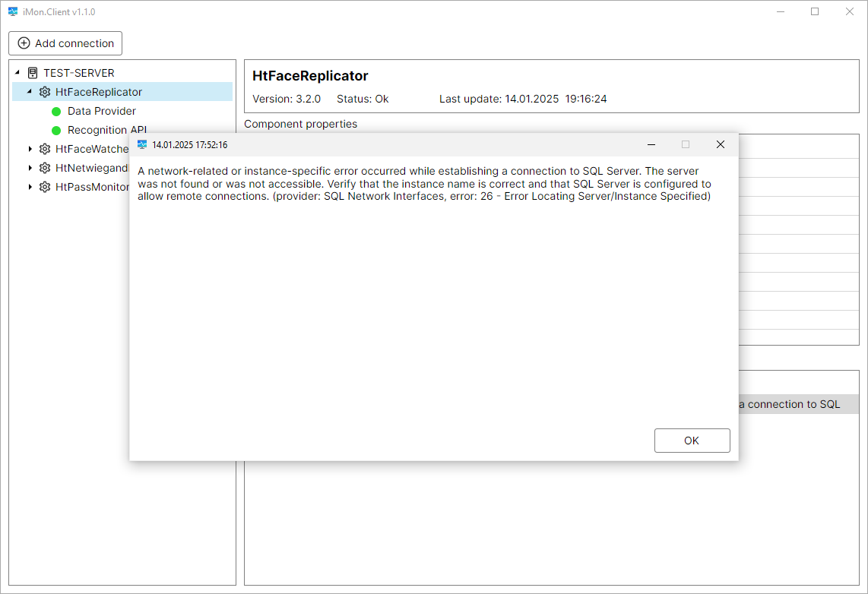Minimize the error message dialog
This screenshot has width=868, height=594.
pyautogui.click(x=651, y=144)
